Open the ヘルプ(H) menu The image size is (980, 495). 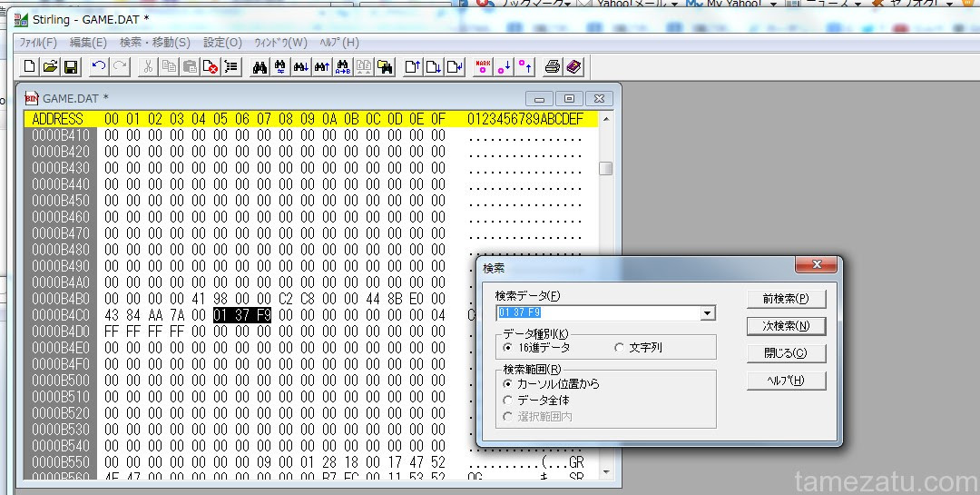tap(339, 43)
